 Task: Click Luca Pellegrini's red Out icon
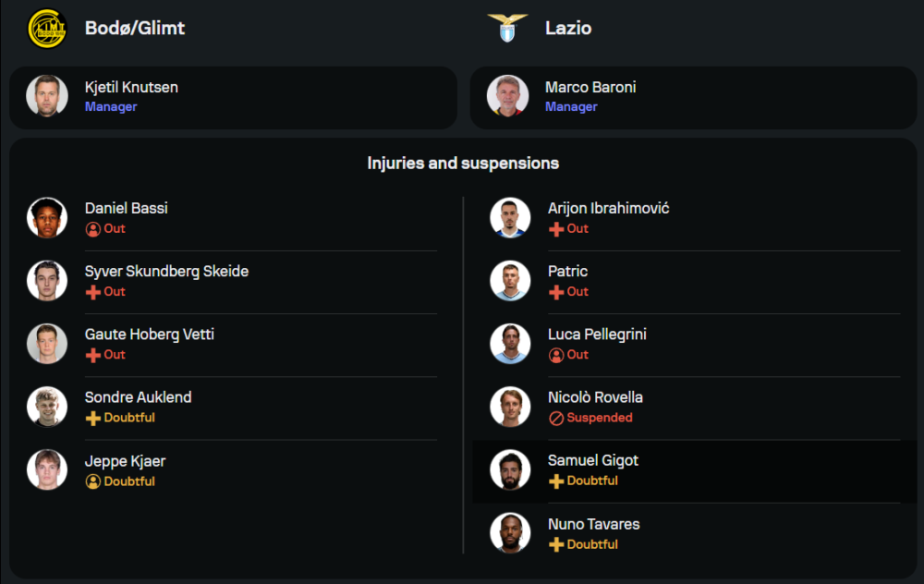tap(556, 355)
